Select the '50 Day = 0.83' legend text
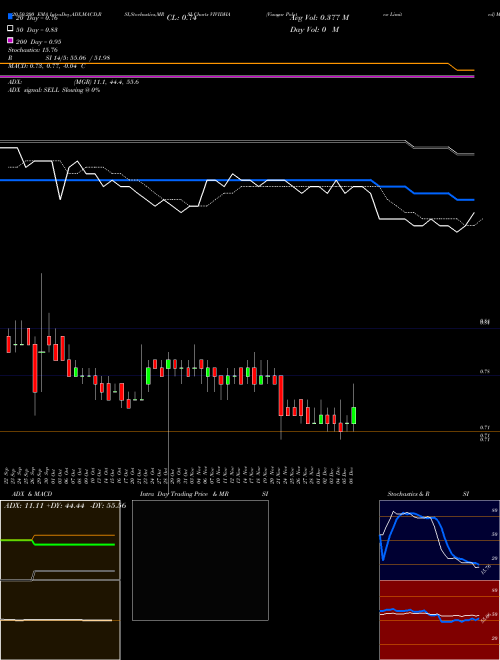 coord(37,30)
